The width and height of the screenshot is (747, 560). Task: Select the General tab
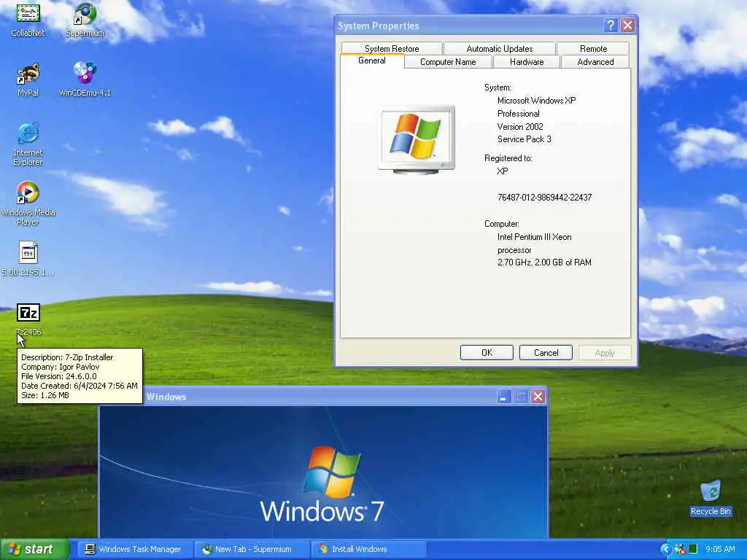click(x=372, y=61)
